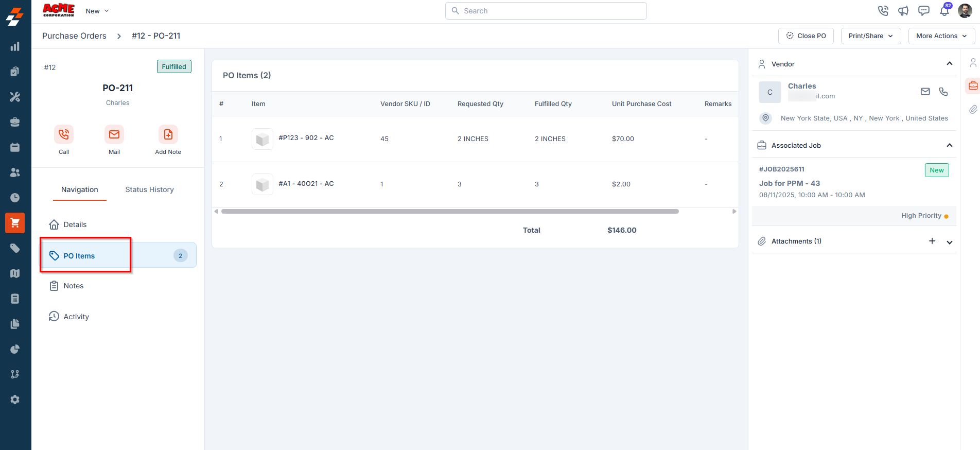Screen dimensions: 980x450
Task: Open the person icon in right rail
Action: click(973, 63)
